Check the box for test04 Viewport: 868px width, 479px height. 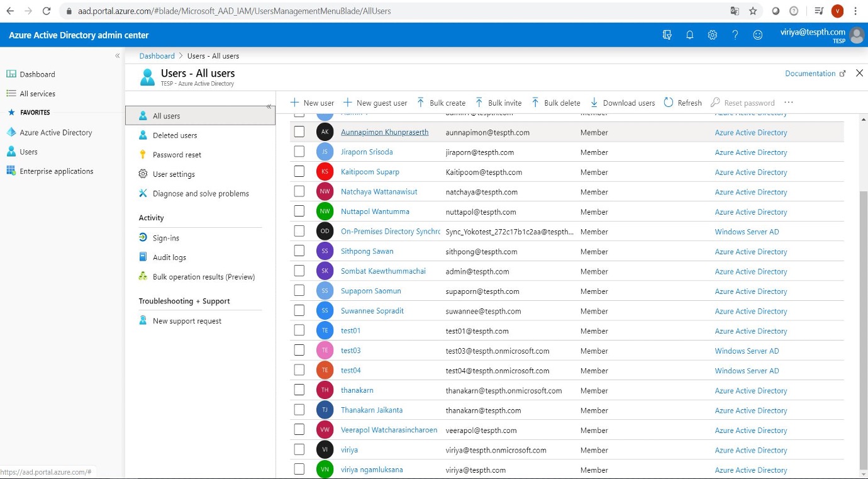pyautogui.click(x=299, y=369)
